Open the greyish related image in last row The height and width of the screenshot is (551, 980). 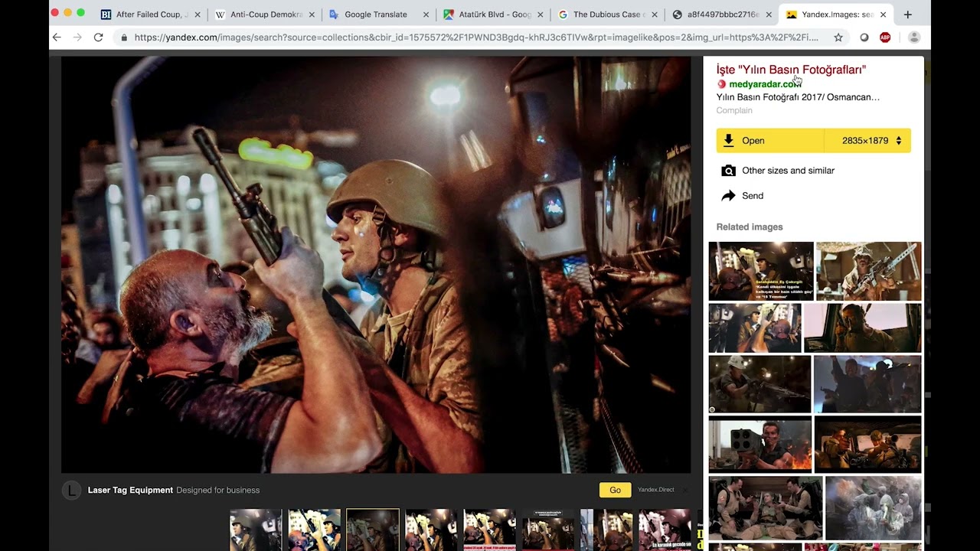874,508
